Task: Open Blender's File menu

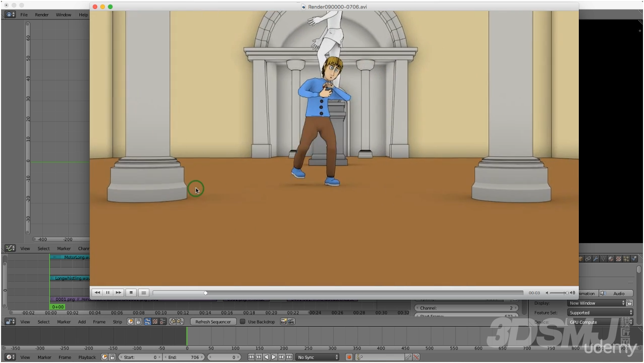Action: pos(24,15)
